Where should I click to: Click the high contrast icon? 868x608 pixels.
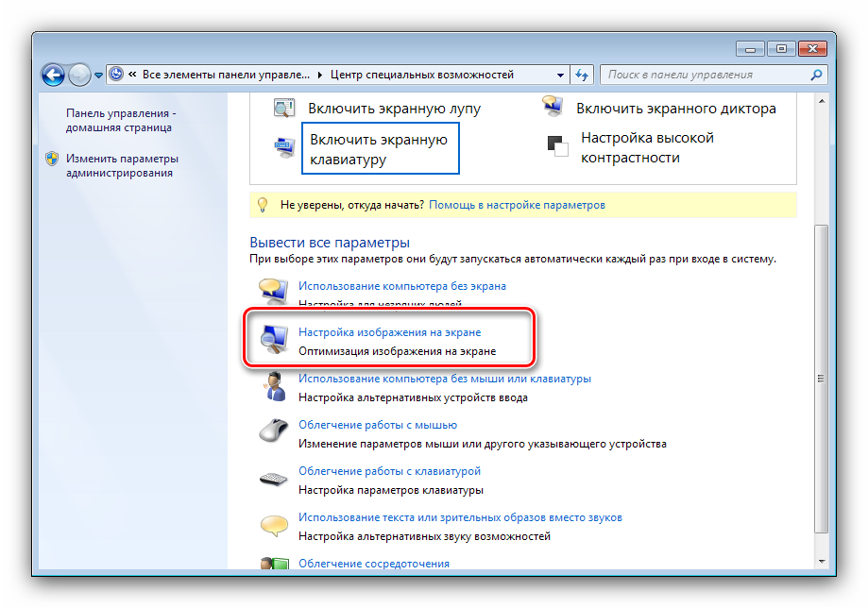pyautogui.click(x=557, y=146)
